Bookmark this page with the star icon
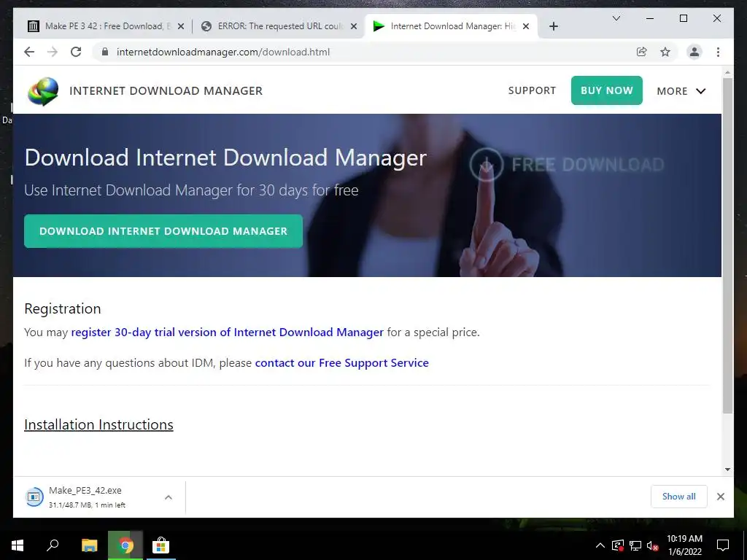This screenshot has width=747, height=560. 665,52
